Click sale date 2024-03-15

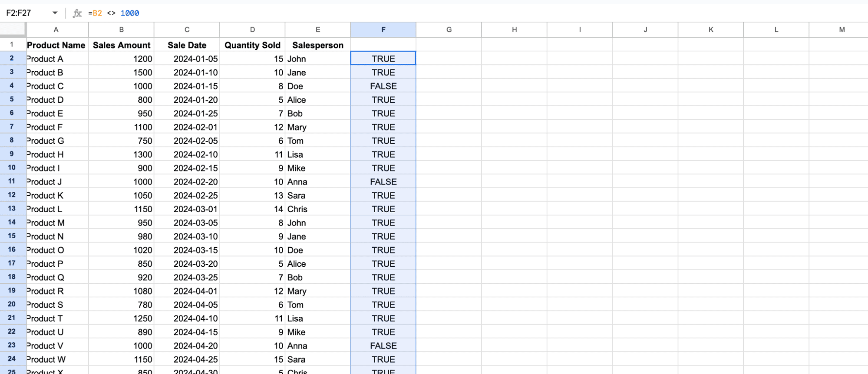[187, 250]
